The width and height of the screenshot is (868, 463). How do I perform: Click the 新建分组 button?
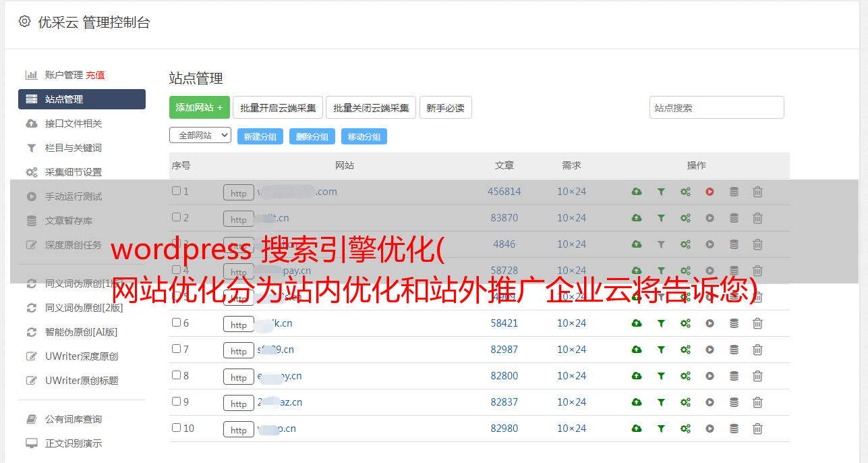coord(260,136)
